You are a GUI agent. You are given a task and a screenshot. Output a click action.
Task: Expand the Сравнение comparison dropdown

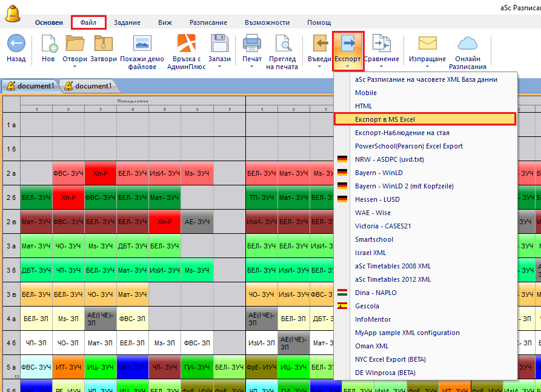coord(382,66)
